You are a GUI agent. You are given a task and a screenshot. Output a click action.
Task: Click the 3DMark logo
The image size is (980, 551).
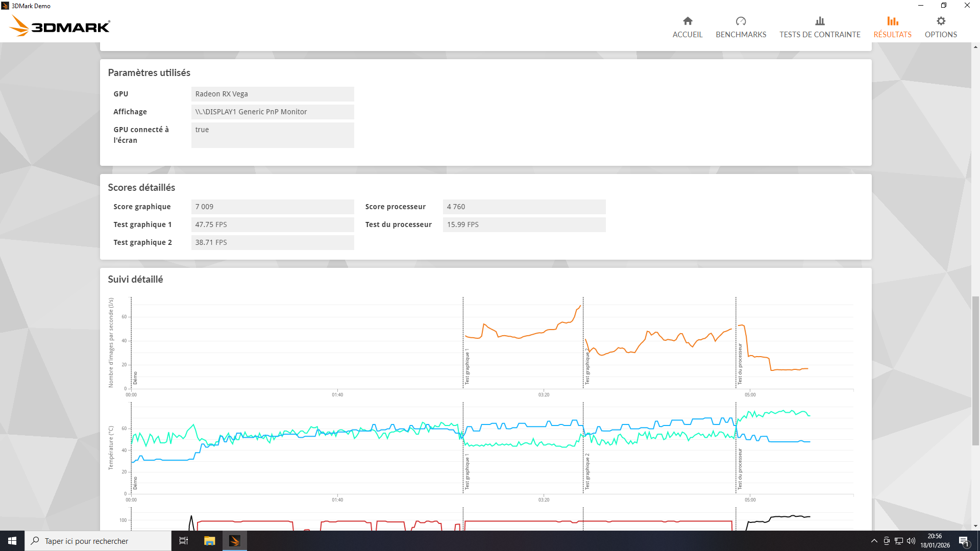[x=60, y=26]
